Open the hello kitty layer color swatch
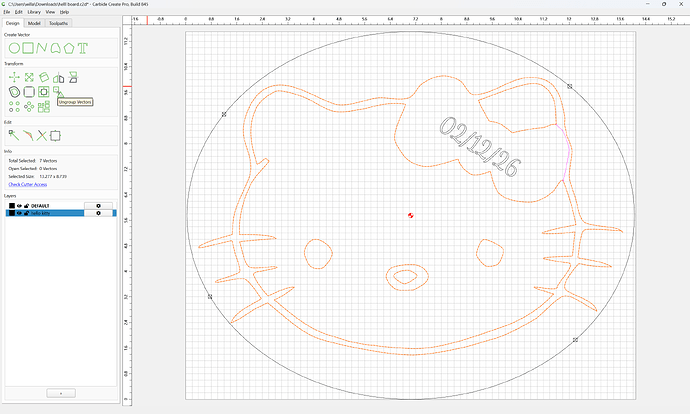Screen dimensions: 690x414 pos(12,213)
